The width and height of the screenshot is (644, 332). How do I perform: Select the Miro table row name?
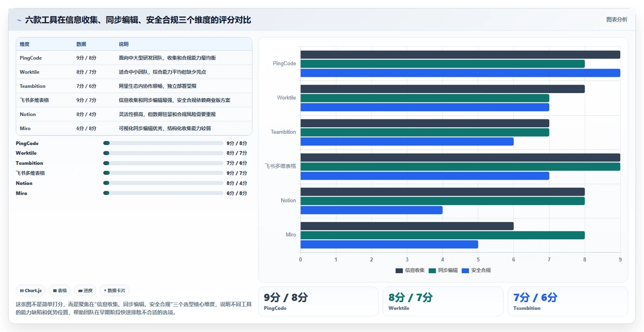pos(25,129)
